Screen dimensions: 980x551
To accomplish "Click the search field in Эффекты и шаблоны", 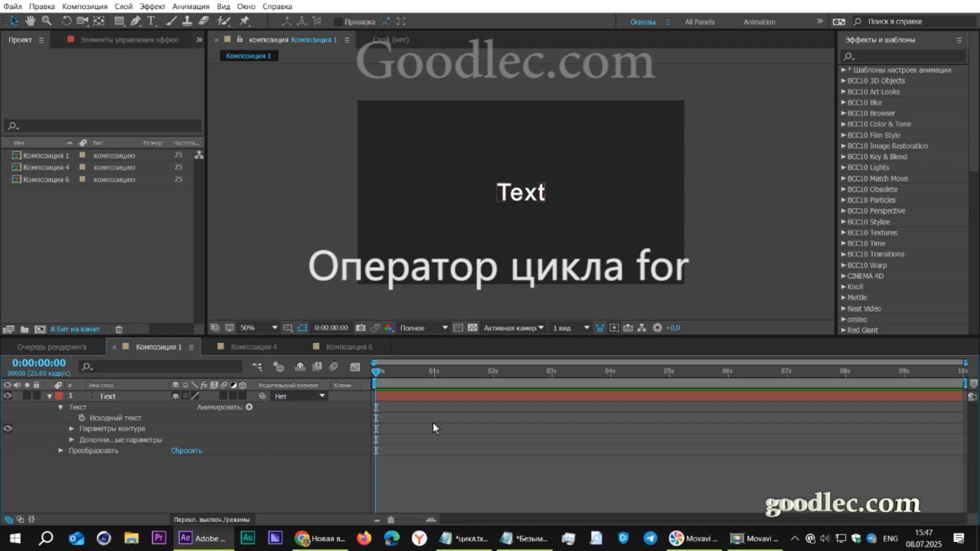I will click(900, 56).
